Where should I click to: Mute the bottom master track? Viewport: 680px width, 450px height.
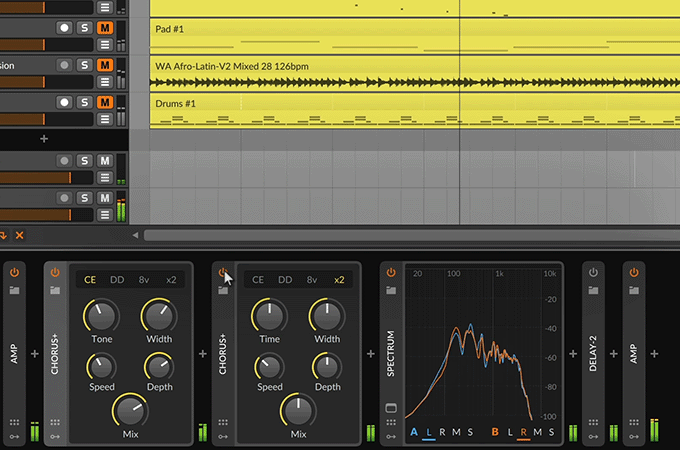pyautogui.click(x=105, y=198)
